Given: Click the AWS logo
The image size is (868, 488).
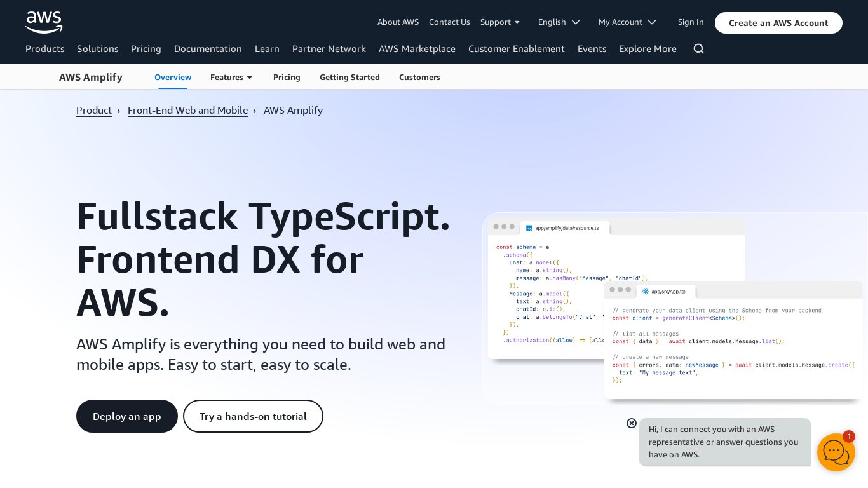Looking at the screenshot, I should (x=44, y=22).
